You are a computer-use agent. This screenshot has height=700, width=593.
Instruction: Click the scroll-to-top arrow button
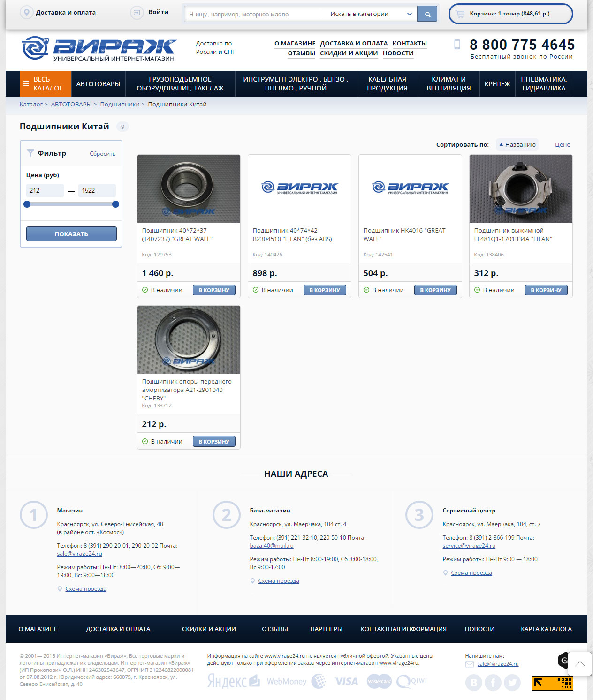[x=579, y=663]
